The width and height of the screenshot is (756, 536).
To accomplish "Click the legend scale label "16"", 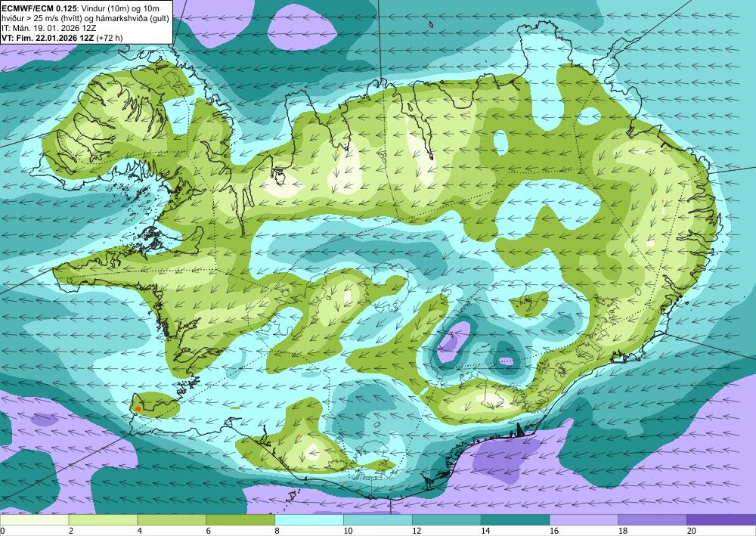I will click(554, 531).
